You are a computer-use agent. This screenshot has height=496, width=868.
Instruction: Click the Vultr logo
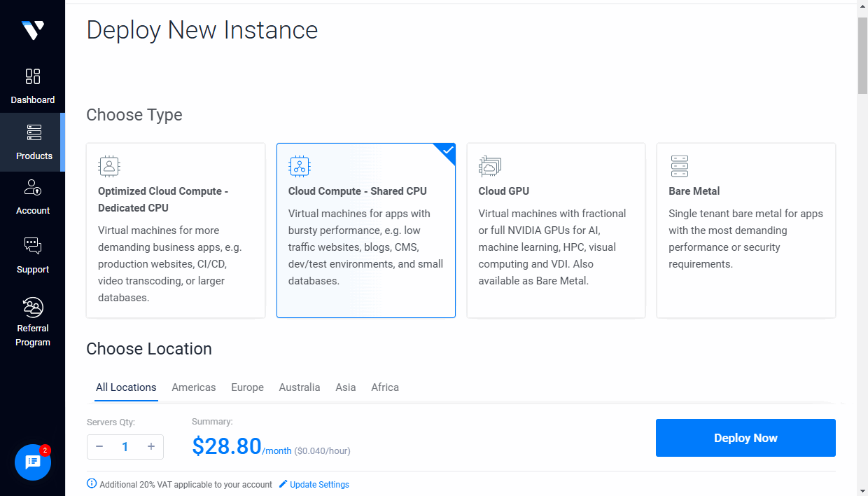tap(32, 29)
